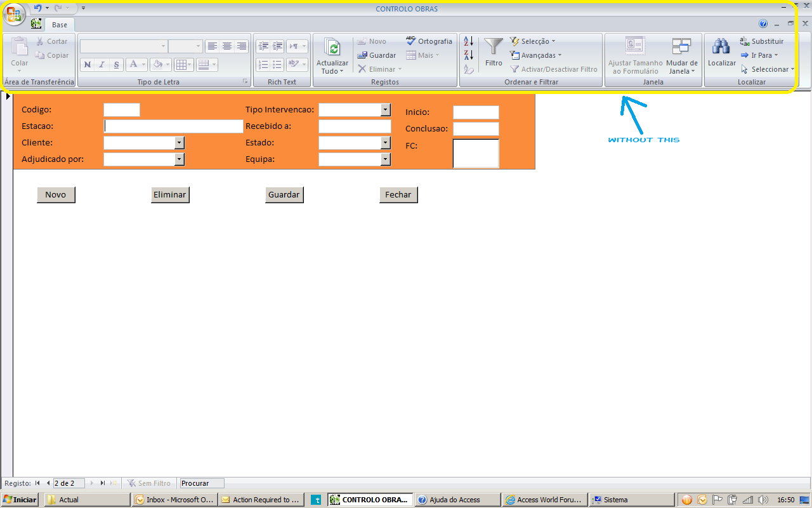Expand the Adjudicado por combo arrow
This screenshot has height=508, width=812.
tap(180, 159)
